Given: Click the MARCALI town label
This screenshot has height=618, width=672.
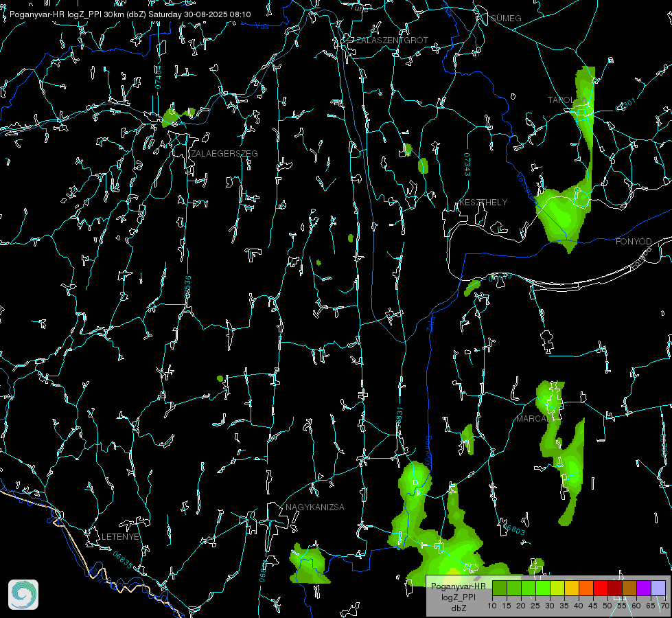Looking at the screenshot, I should click(x=533, y=419).
